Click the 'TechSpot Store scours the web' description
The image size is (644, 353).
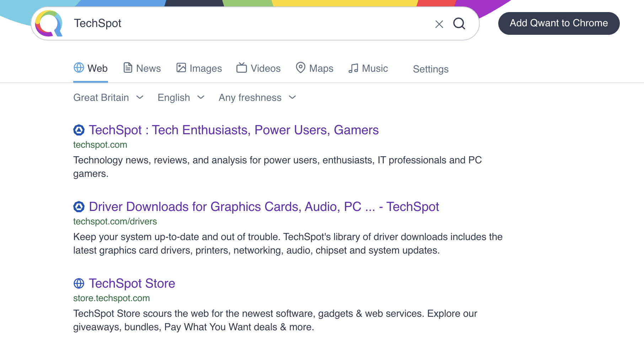275,320
